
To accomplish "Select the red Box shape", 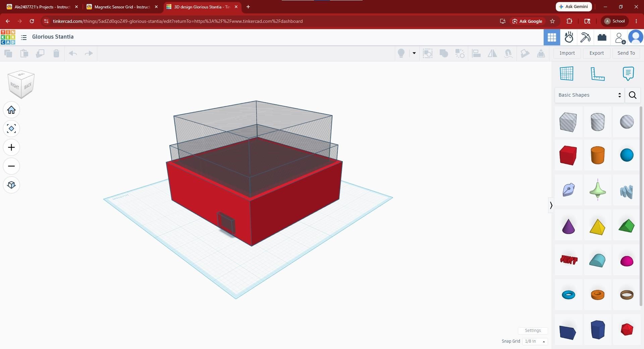I will point(568,155).
